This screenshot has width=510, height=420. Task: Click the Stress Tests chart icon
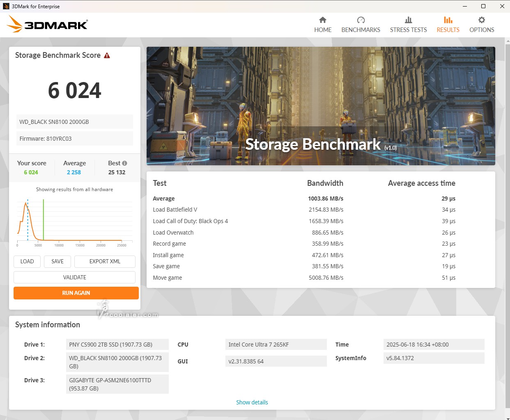click(408, 20)
